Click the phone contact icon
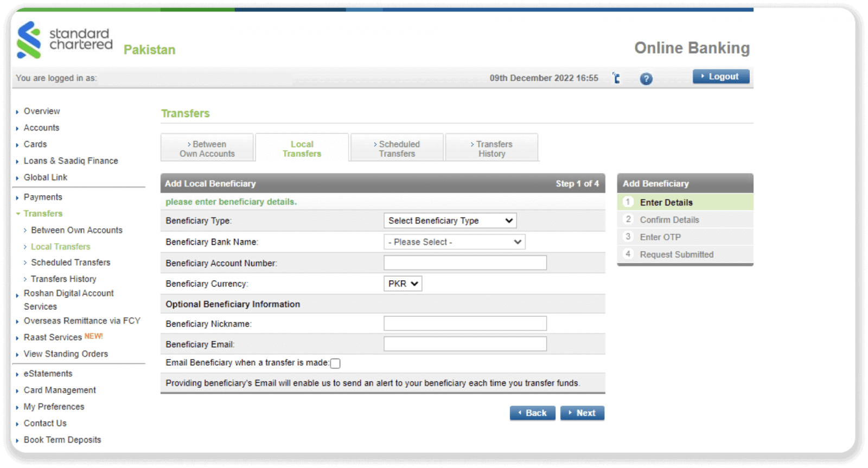 coord(616,78)
